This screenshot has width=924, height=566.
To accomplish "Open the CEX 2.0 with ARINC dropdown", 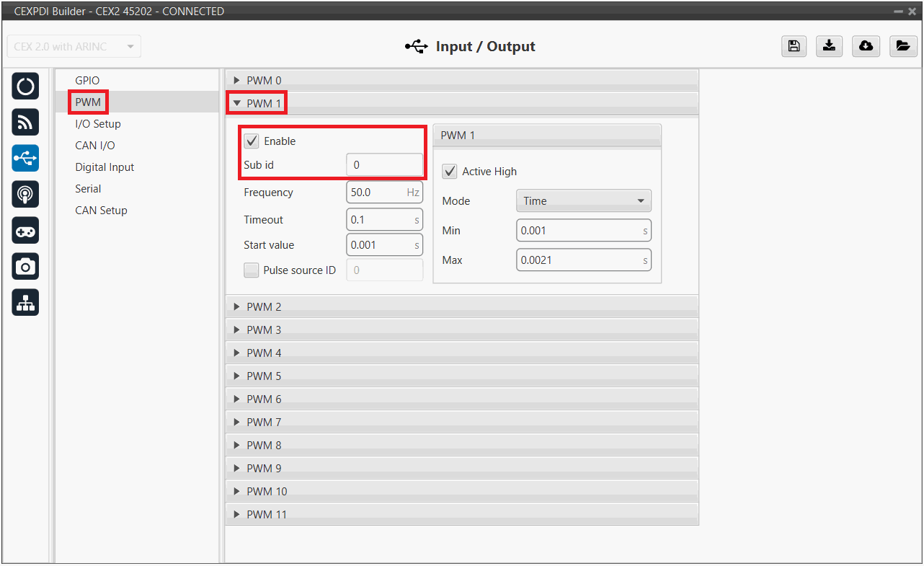I will tap(74, 46).
